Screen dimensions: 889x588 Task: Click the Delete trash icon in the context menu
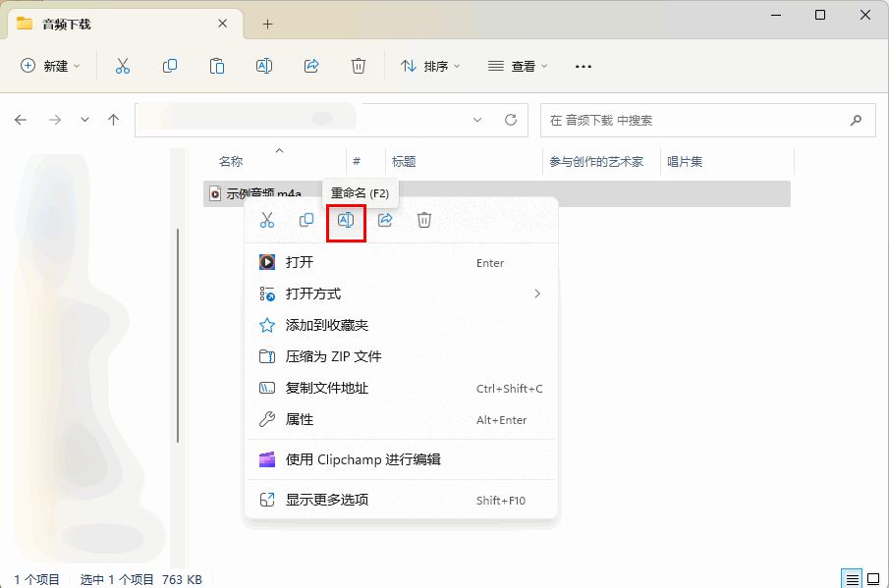coord(424,220)
